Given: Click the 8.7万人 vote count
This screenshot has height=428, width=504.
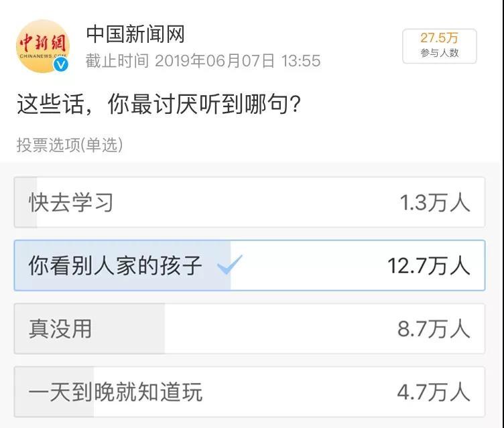Looking at the screenshot, I should click(x=434, y=329).
